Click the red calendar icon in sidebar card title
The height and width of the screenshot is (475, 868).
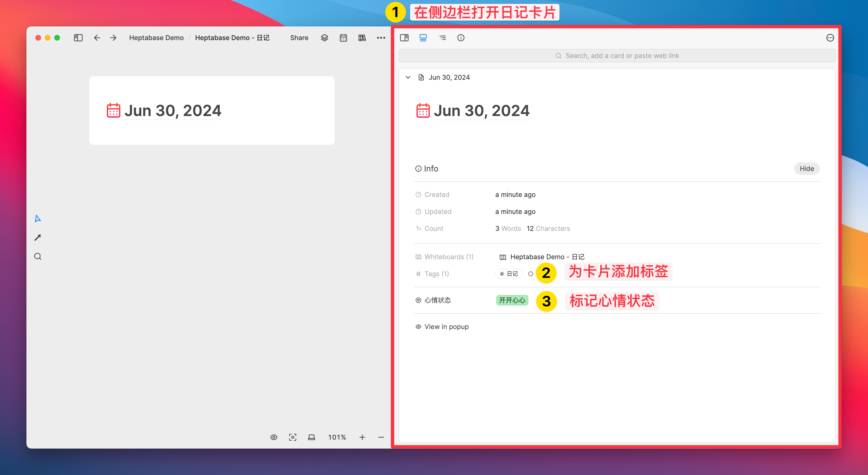(423, 111)
